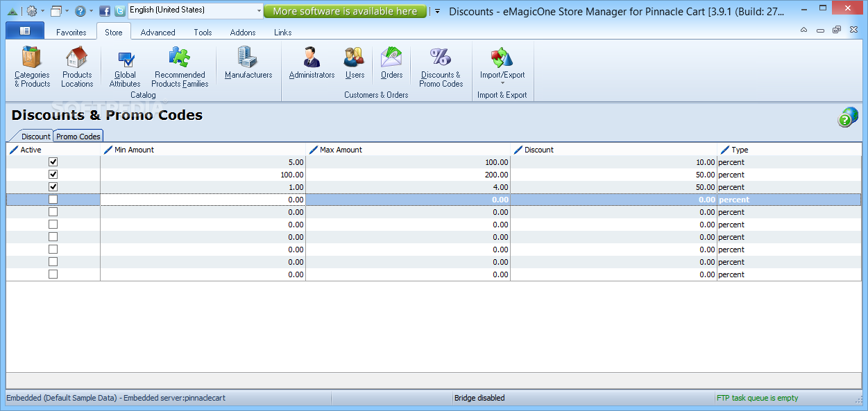Click the windows layout icon in title bar

pyautogui.click(x=56, y=11)
